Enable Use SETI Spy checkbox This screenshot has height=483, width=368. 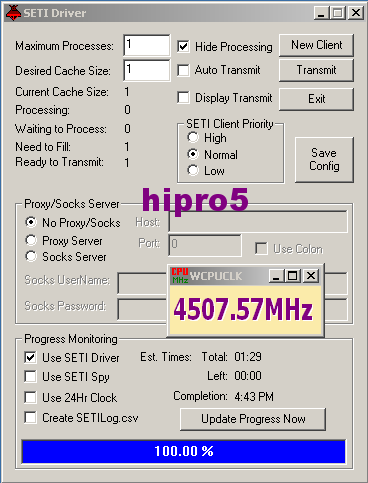point(31,377)
